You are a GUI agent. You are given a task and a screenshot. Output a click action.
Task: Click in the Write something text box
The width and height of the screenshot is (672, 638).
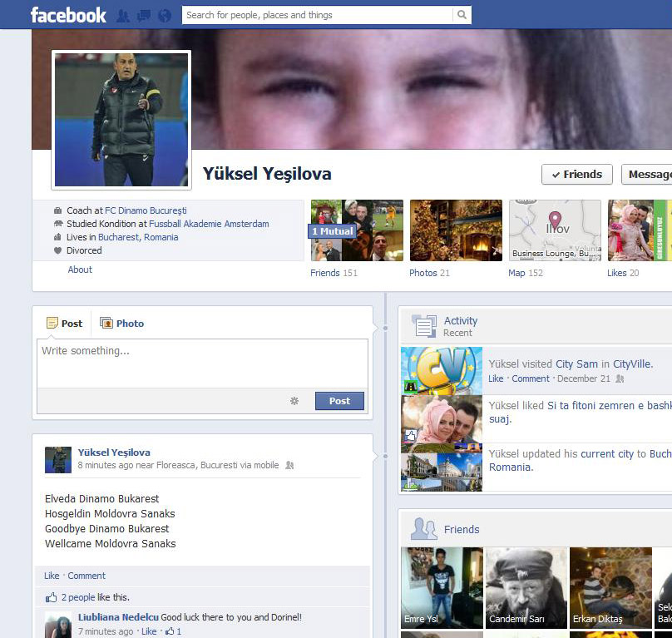click(202, 362)
